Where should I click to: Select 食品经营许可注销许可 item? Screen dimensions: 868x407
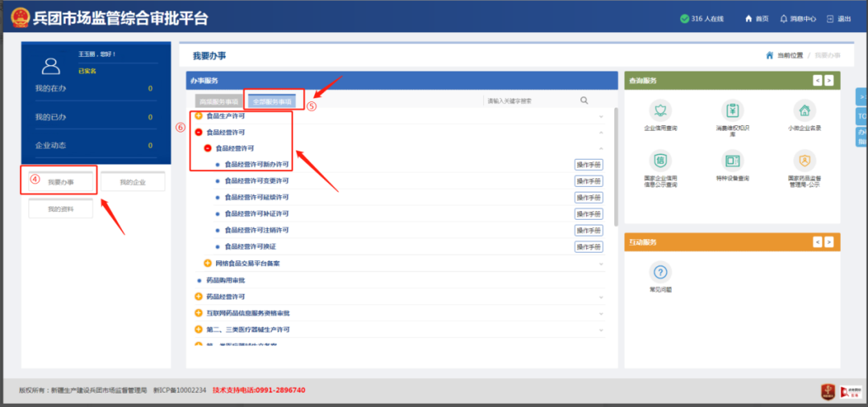[256, 230]
